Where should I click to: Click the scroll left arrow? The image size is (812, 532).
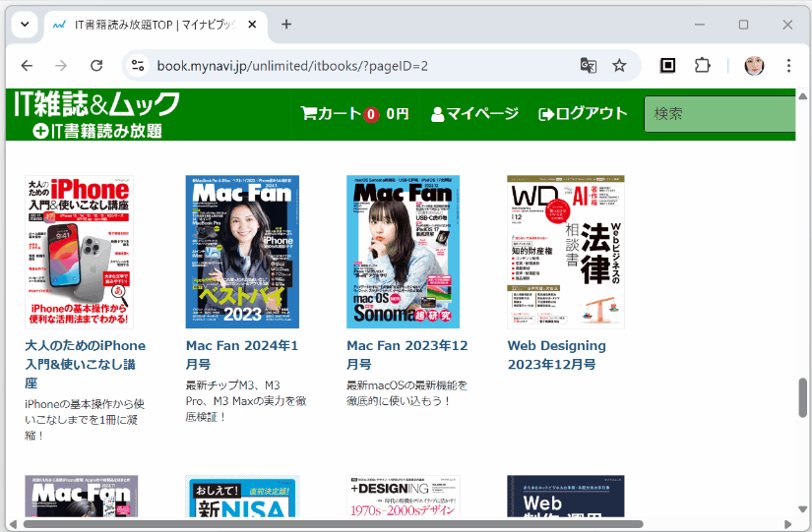tap(13, 524)
